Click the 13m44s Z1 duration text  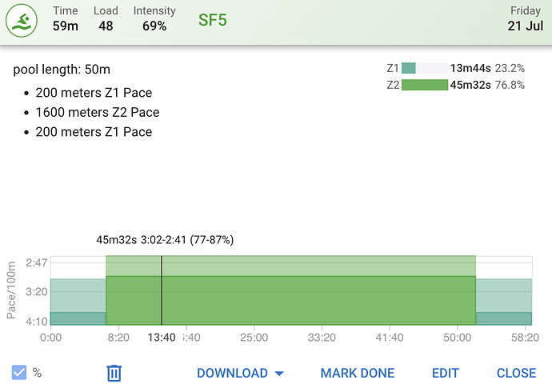(470, 68)
